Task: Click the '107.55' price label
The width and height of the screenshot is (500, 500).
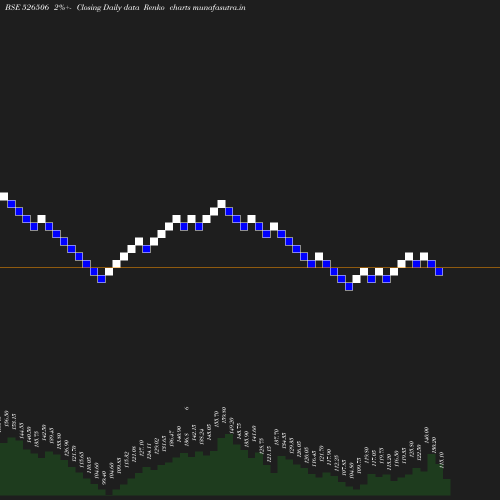Action: pyautogui.click(x=344, y=468)
